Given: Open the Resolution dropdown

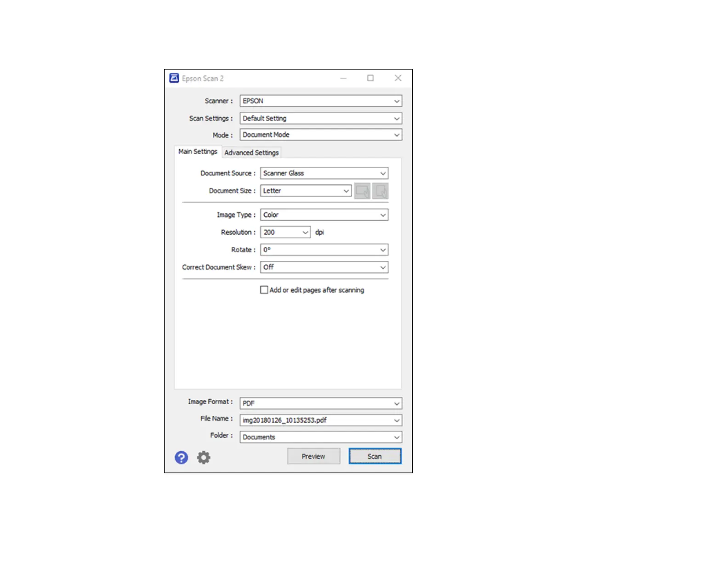Looking at the screenshot, I should (285, 232).
